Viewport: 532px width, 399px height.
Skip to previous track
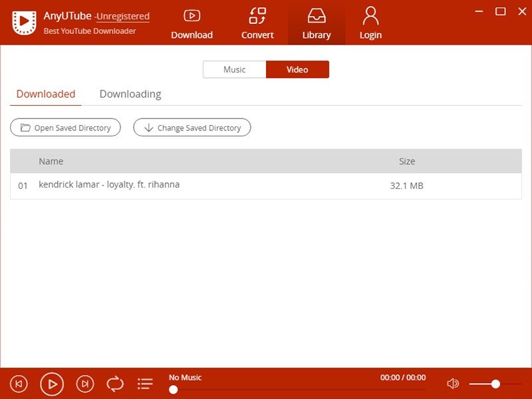click(19, 384)
